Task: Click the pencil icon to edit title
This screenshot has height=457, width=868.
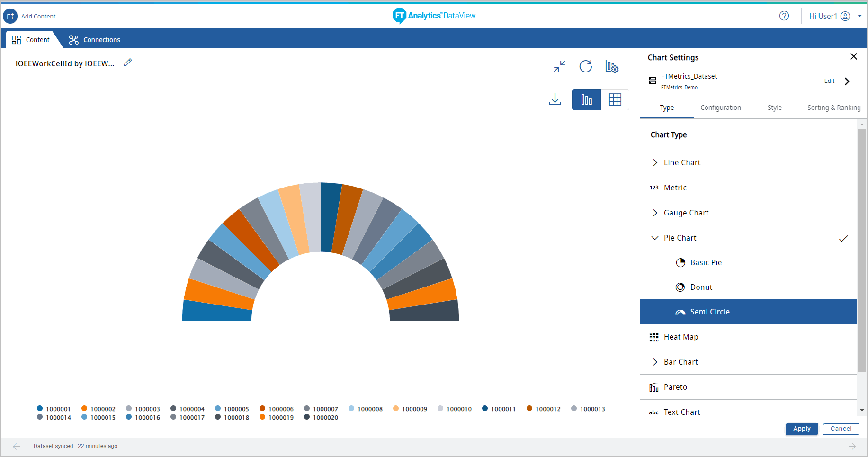Action: click(127, 63)
